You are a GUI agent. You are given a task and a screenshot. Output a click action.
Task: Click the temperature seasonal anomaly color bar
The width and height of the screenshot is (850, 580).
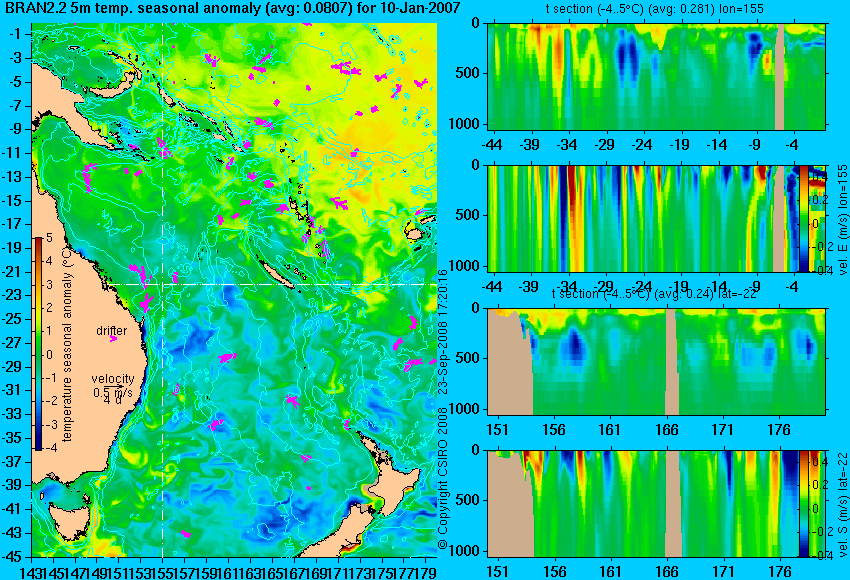click(x=39, y=344)
